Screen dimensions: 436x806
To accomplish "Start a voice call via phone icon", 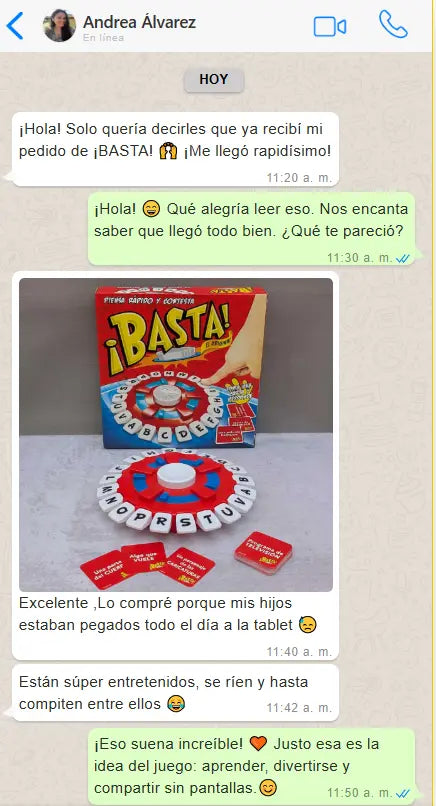I will click(x=393, y=24).
